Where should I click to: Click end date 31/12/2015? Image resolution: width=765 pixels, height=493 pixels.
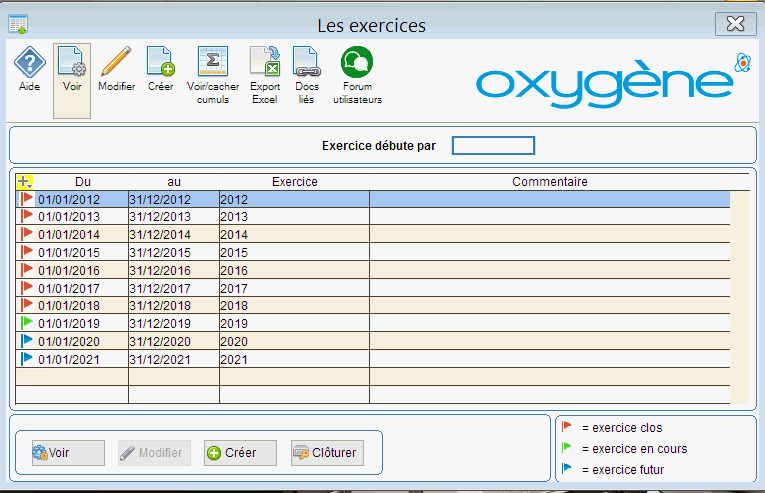(160, 253)
